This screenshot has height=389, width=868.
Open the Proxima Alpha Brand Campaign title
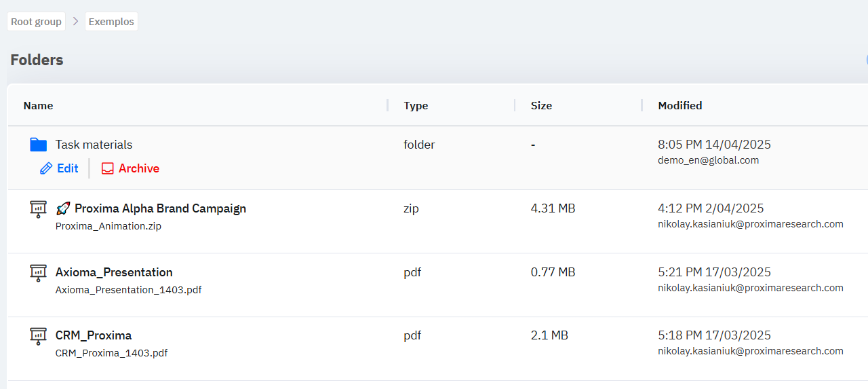click(x=160, y=208)
